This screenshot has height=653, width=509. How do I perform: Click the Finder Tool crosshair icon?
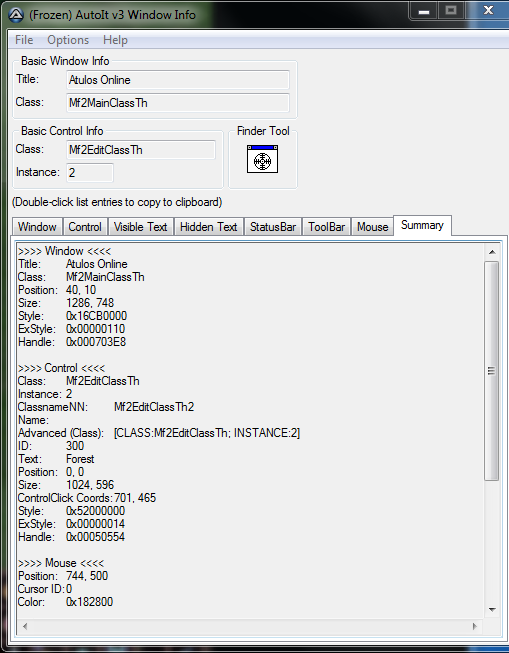(x=262, y=159)
